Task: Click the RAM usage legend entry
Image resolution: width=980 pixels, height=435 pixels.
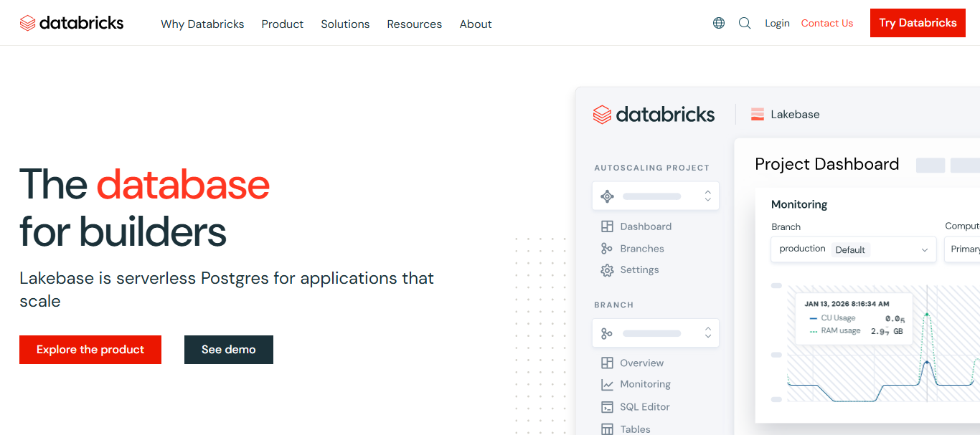Action: [x=834, y=331]
